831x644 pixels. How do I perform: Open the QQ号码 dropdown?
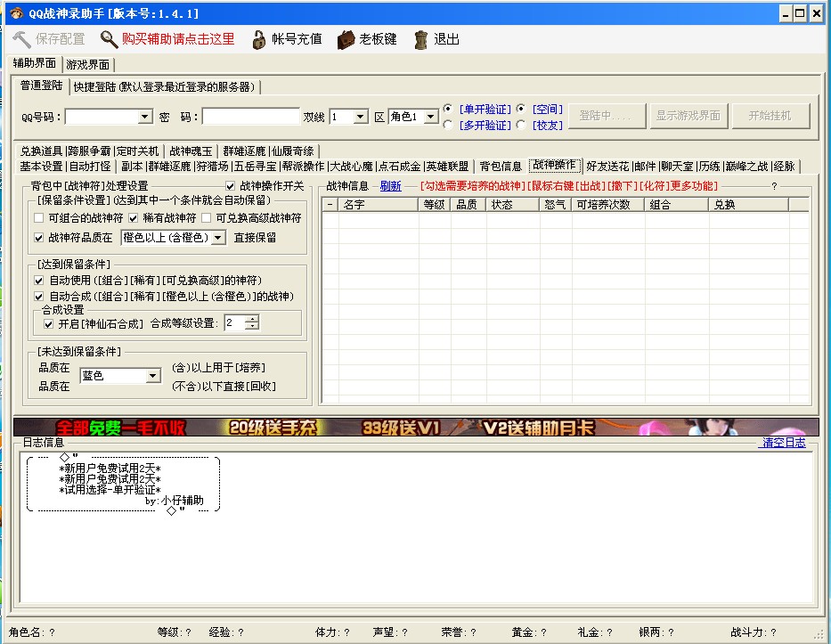point(145,117)
